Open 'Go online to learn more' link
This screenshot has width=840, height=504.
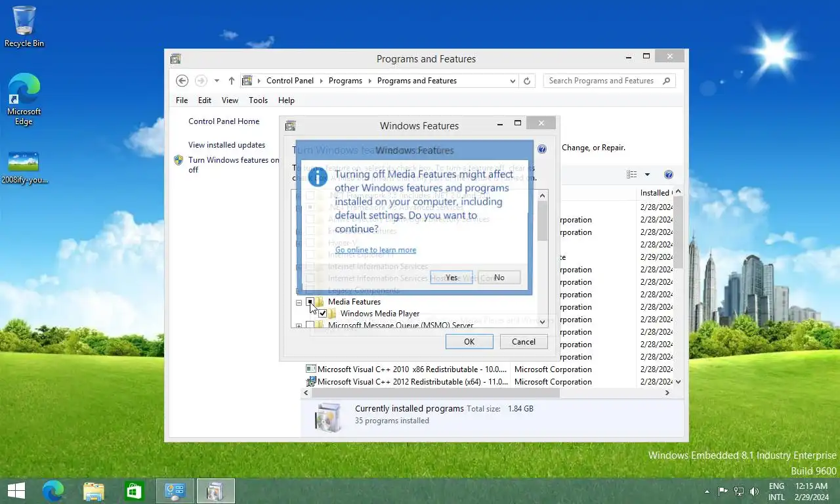pyautogui.click(x=375, y=250)
